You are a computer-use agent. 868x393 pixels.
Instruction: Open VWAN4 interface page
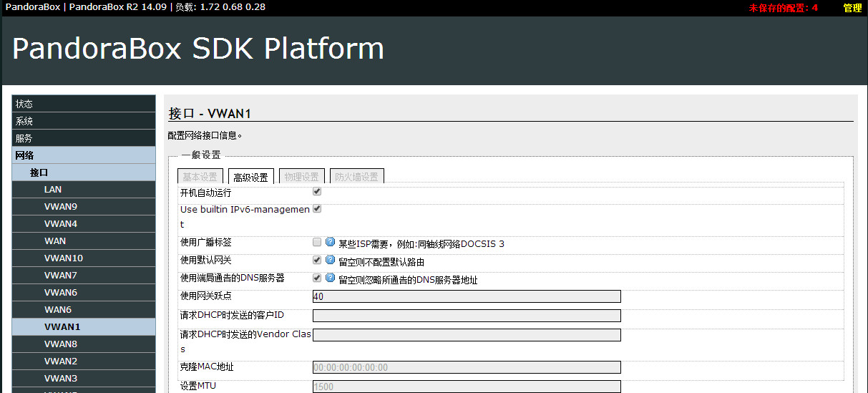[x=84, y=224]
